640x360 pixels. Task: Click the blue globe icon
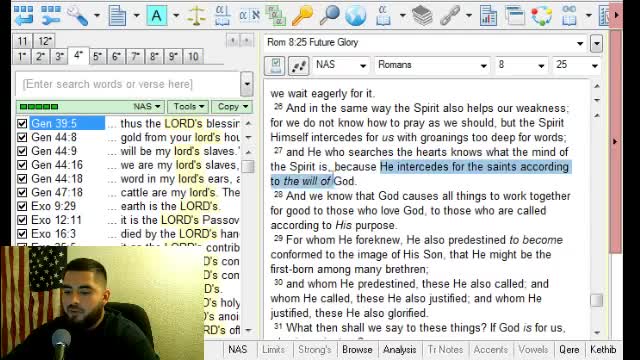click(356, 16)
